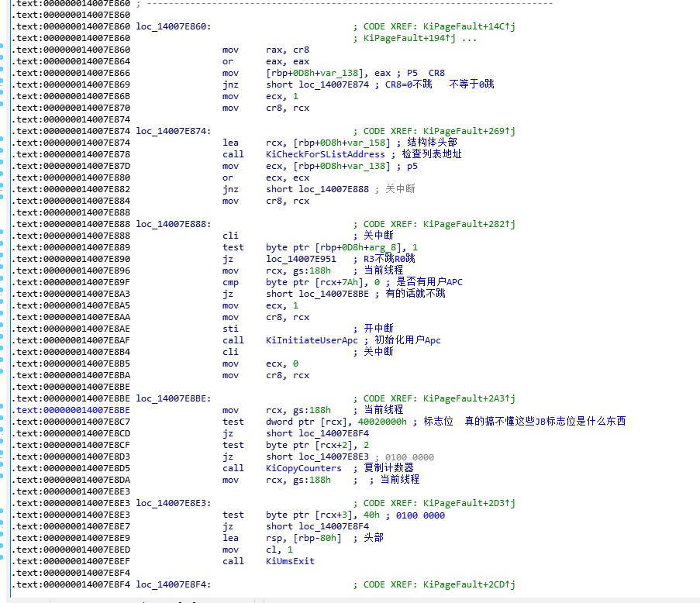Follow the KiCheckForSListAddress call target

pos(325,154)
